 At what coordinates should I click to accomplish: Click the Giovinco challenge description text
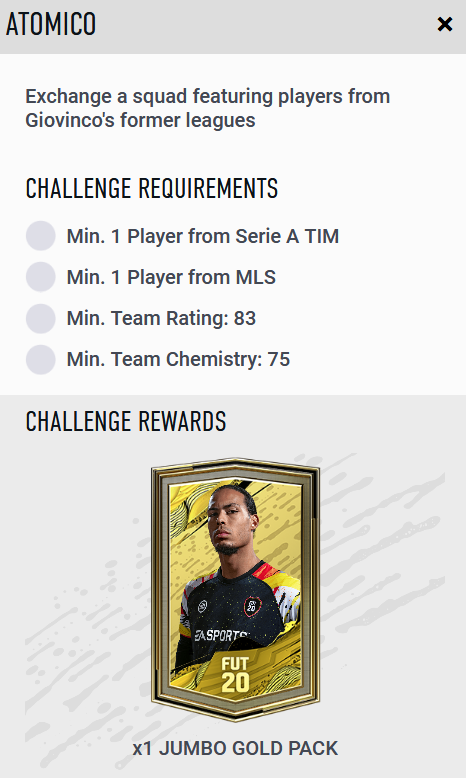(208, 108)
